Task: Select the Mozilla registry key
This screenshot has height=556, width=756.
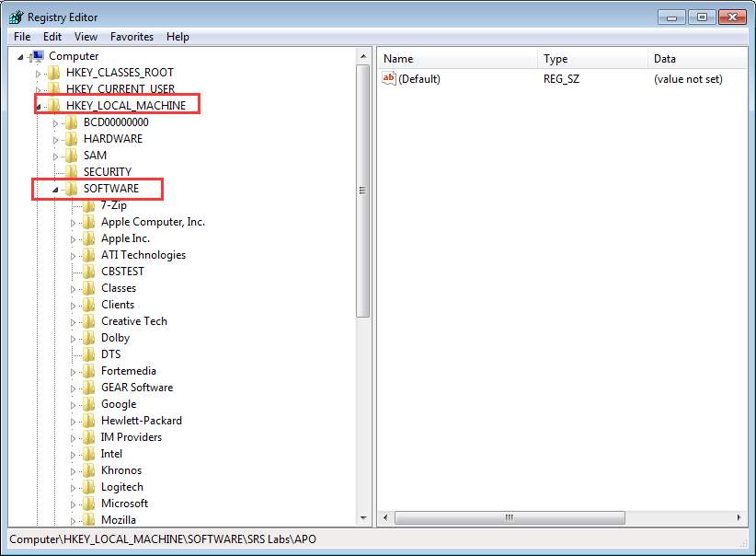Action: click(x=118, y=520)
